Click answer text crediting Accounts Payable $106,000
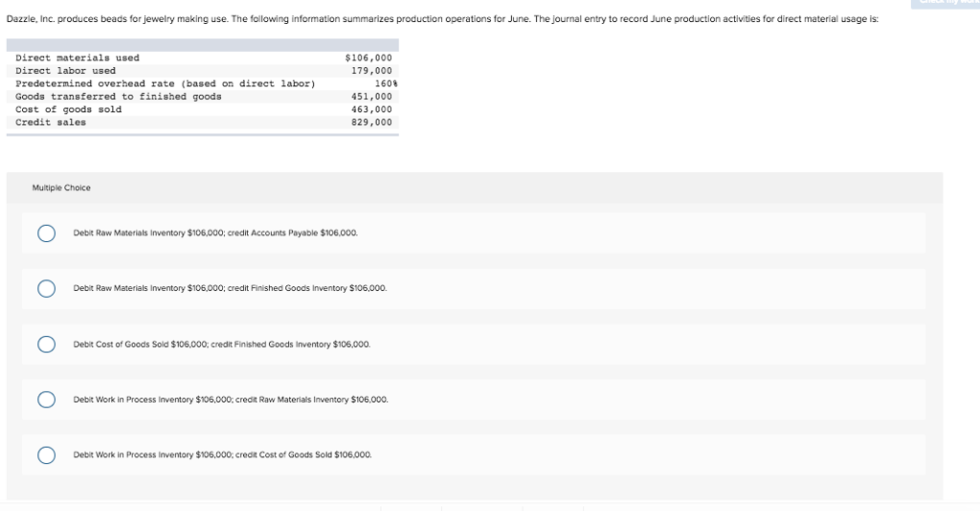This screenshot has width=980, height=511. click(x=215, y=233)
